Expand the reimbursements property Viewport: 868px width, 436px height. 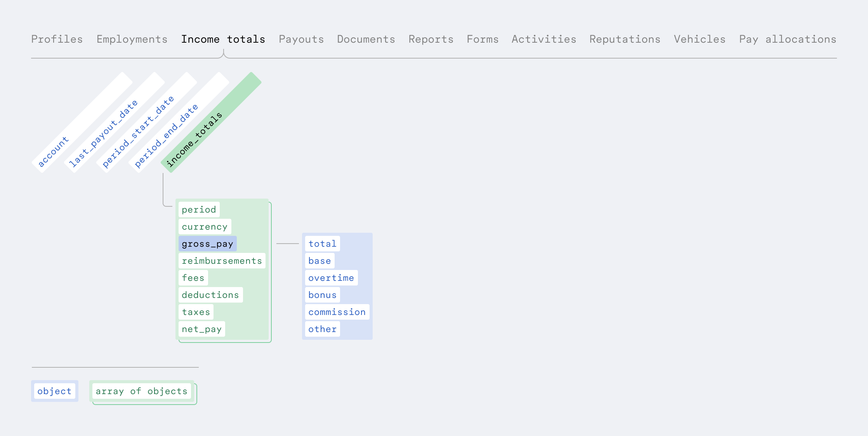(x=222, y=261)
